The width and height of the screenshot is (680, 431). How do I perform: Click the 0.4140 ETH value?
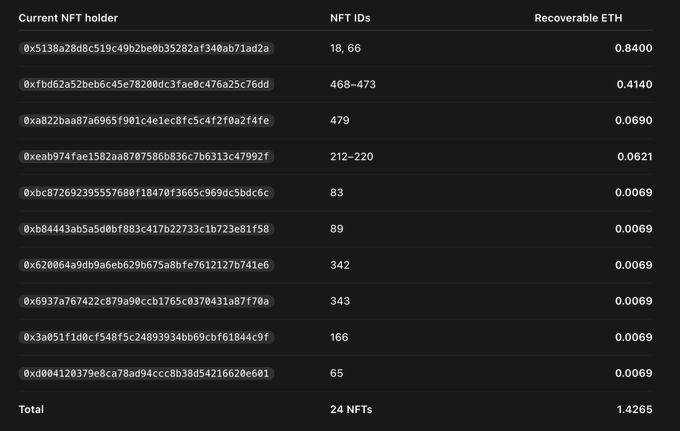pyautogui.click(x=634, y=84)
